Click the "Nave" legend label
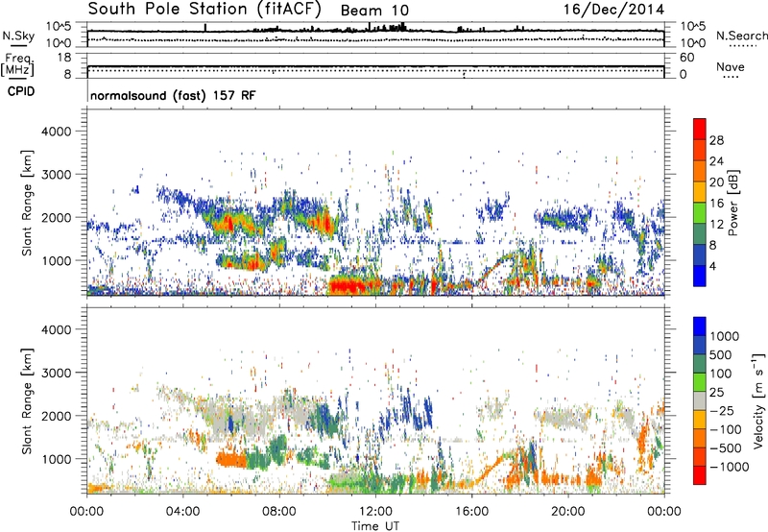Image resolution: width=768 pixels, height=532 pixels. coord(731,66)
